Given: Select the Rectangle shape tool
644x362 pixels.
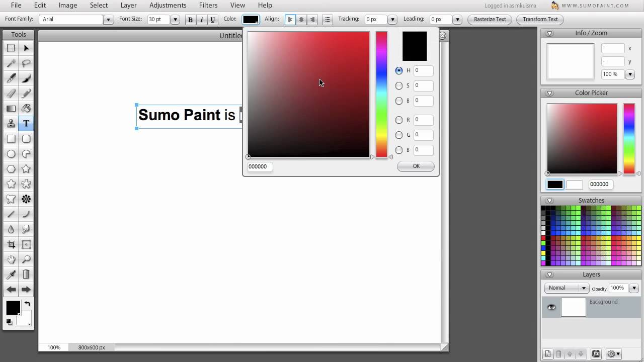Looking at the screenshot, I should point(11,139).
